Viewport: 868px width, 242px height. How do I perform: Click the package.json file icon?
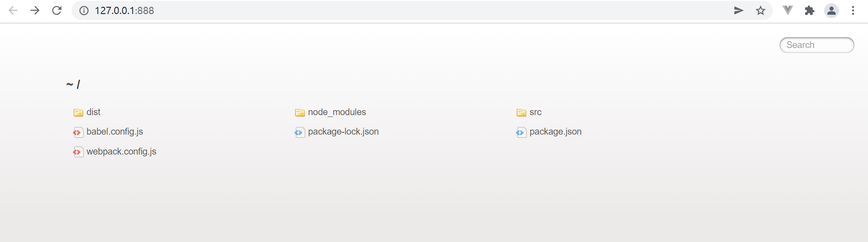(x=521, y=132)
